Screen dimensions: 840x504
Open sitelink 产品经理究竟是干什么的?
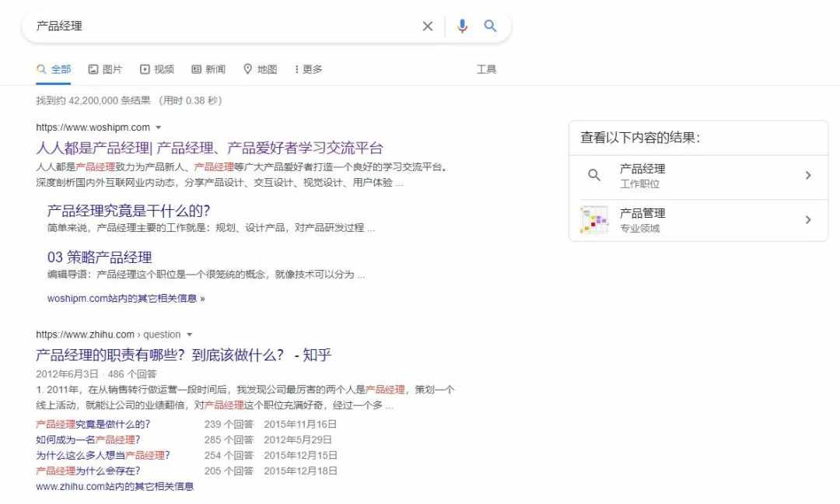(128, 211)
